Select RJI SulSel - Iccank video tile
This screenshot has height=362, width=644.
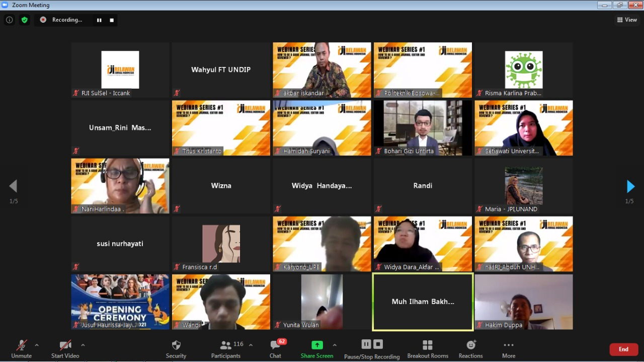[x=120, y=70]
